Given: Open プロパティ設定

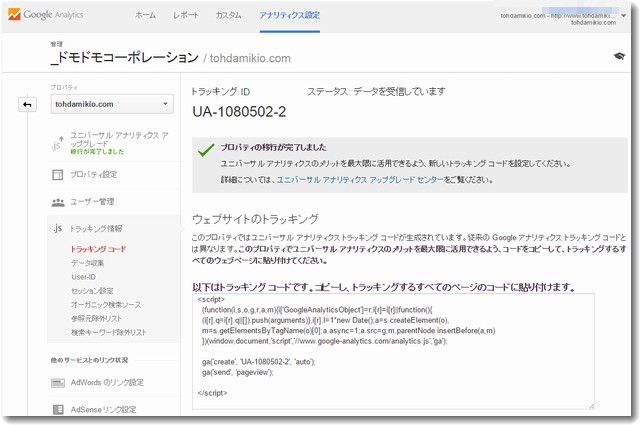Looking at the screenshot, I should tap(93, 175).
